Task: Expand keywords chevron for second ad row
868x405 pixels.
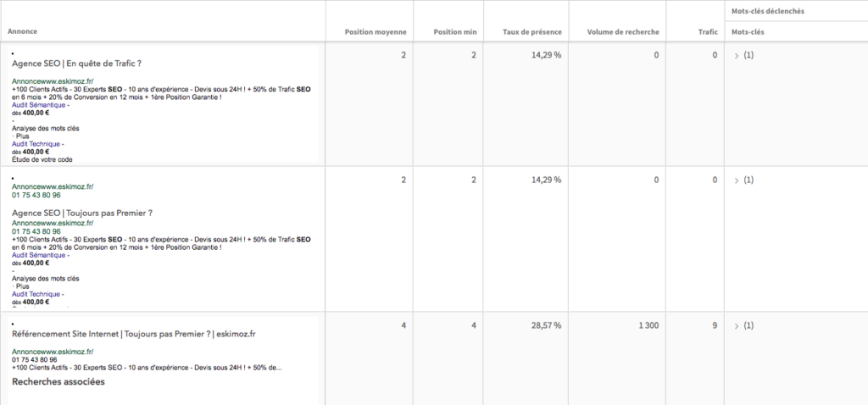Action: point(737,180)
